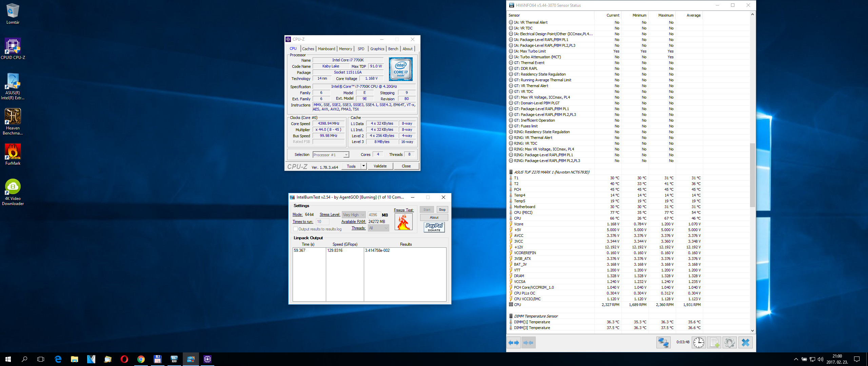The image size is (868, 366).
Task: Open HWiNFO remote network monitoring icon
Action: tap(663, 343)
